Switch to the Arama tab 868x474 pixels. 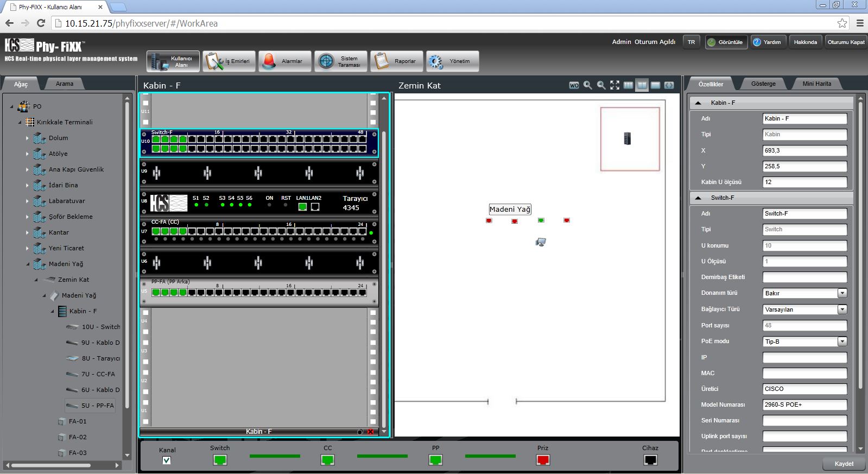(x=64, y=84)
